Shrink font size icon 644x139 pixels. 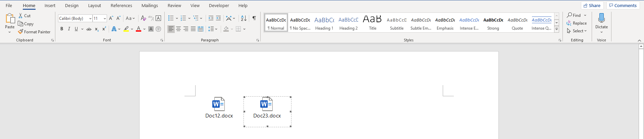coord(118,19)
